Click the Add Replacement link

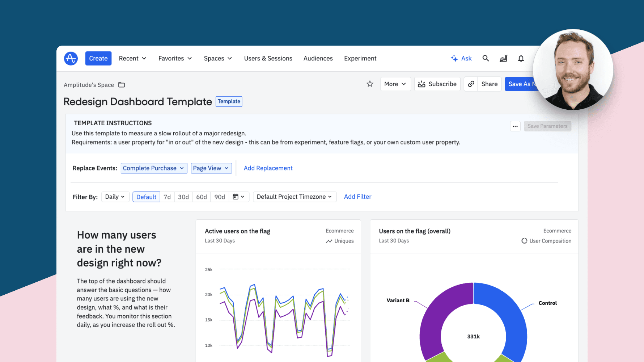click(x=268, y=168)
